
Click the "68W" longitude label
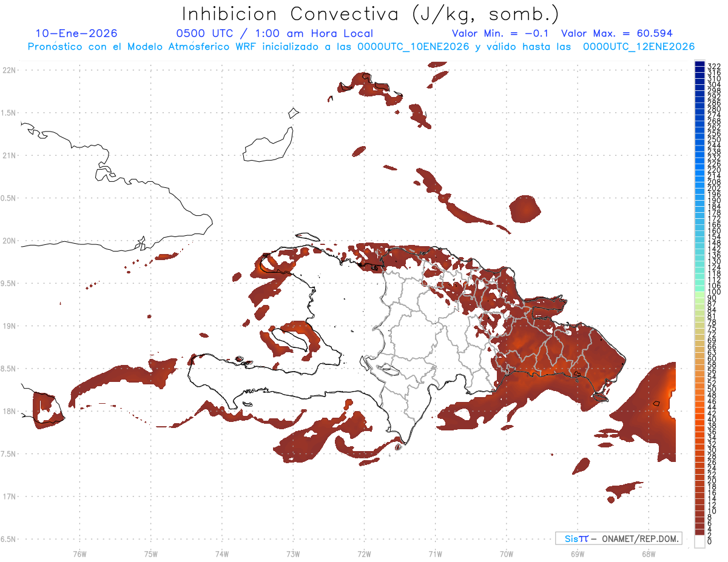(x=649, y=554)
